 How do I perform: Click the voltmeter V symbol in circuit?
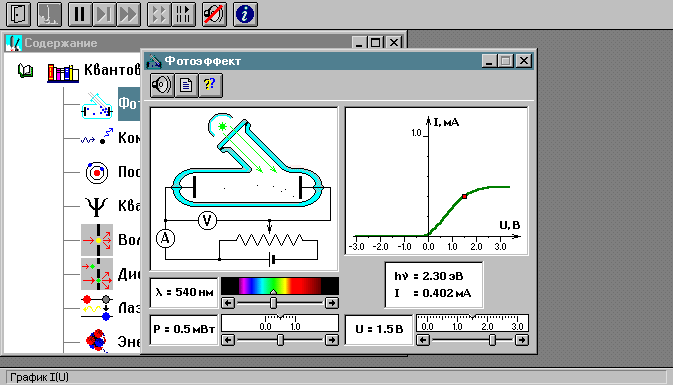[207, 221]
